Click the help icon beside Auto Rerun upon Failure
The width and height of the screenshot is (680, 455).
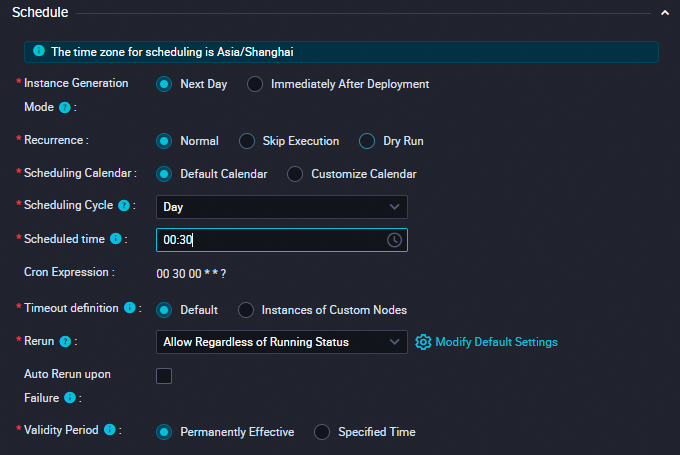70,397
